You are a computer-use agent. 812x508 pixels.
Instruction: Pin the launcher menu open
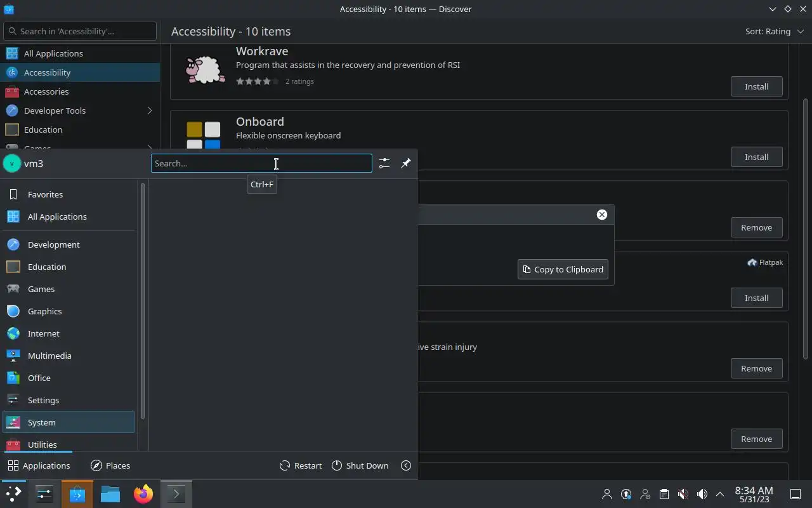[x=406, y=163]
